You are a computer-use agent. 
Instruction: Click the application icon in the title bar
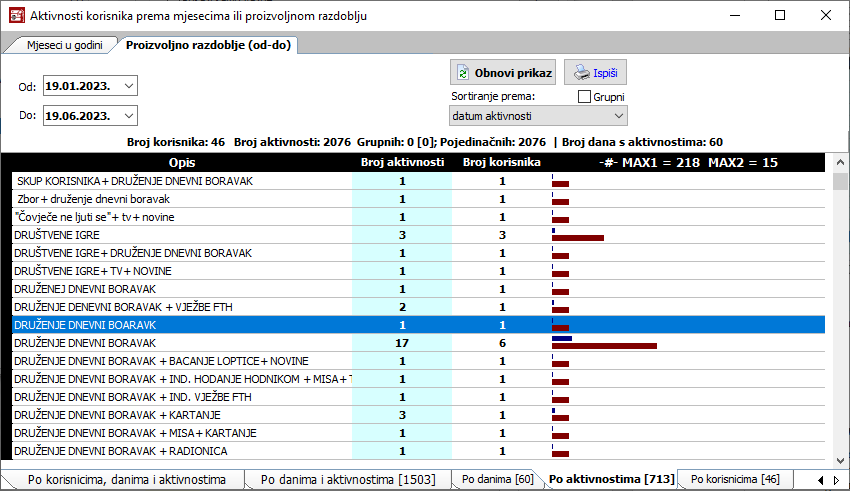[16, 16]
